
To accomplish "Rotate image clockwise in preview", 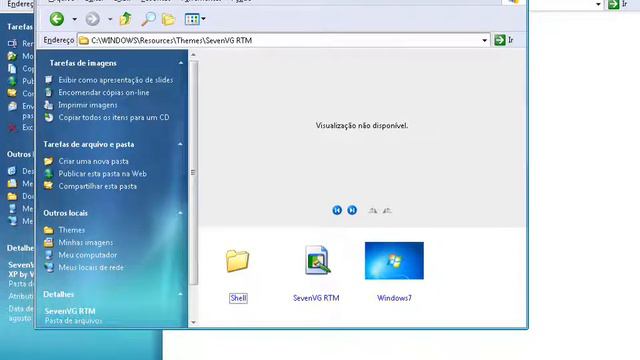I will click(x=373, y=211).
